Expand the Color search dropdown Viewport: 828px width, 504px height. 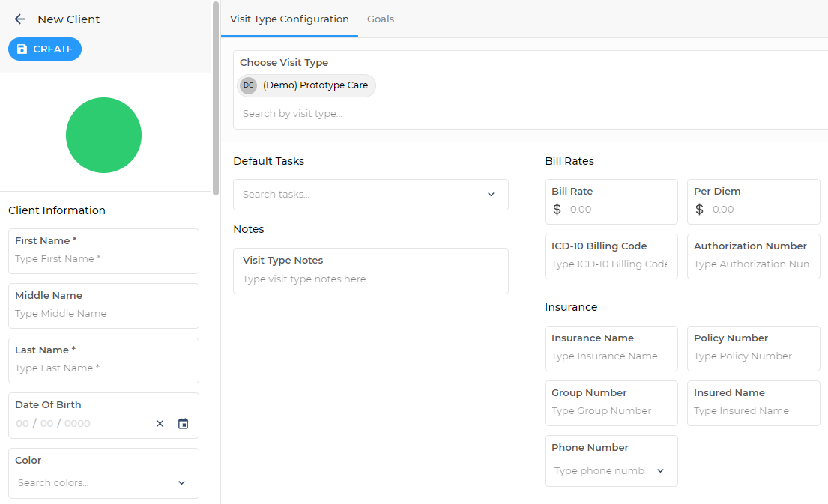181,483
